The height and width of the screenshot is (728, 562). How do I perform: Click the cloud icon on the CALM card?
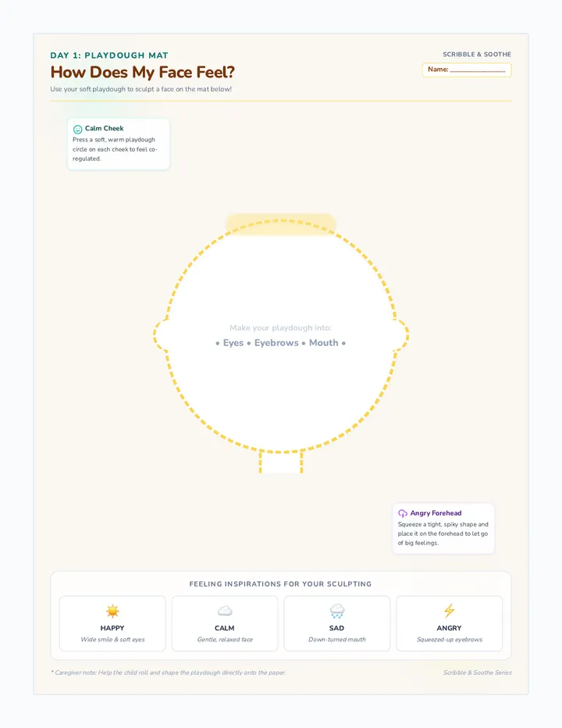tap(225, 611)
